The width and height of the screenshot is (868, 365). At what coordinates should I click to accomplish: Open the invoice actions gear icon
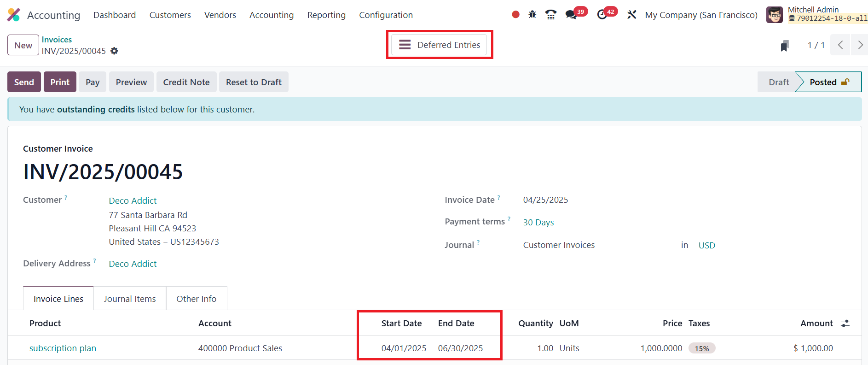[x=114, y=51]
